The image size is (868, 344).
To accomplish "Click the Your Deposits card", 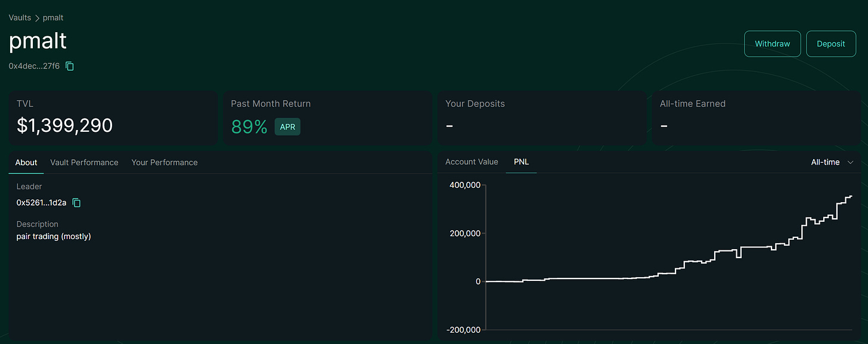I will pyautogui.click(x=542, y=118).
